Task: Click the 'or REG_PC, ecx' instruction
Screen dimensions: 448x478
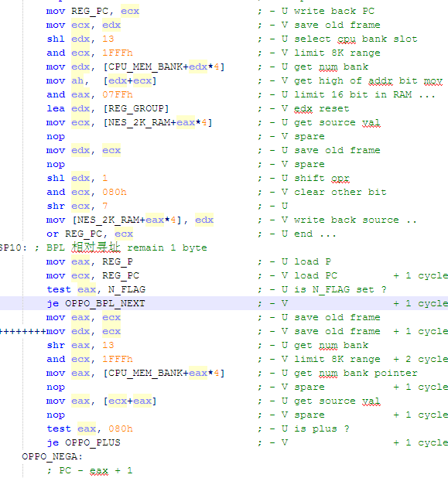Action: 90,234
